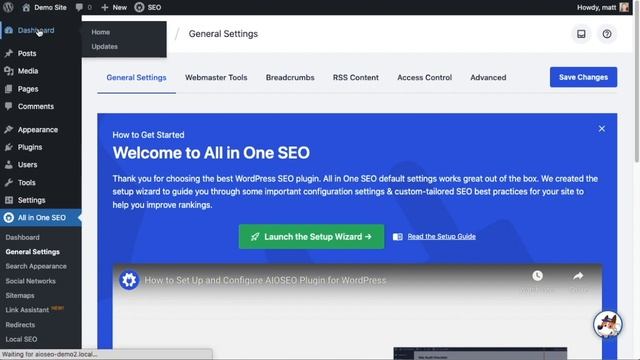
Task: Switch to Advanced tab
Action: point(488,78)
